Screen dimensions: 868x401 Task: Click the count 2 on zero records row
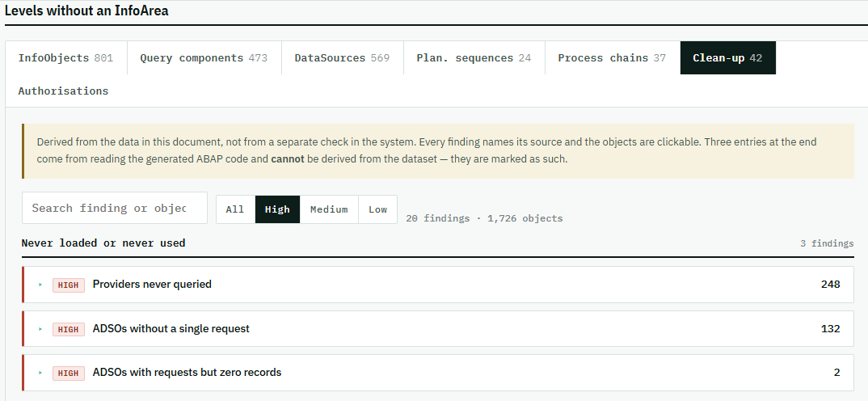(x=837, y=372)
